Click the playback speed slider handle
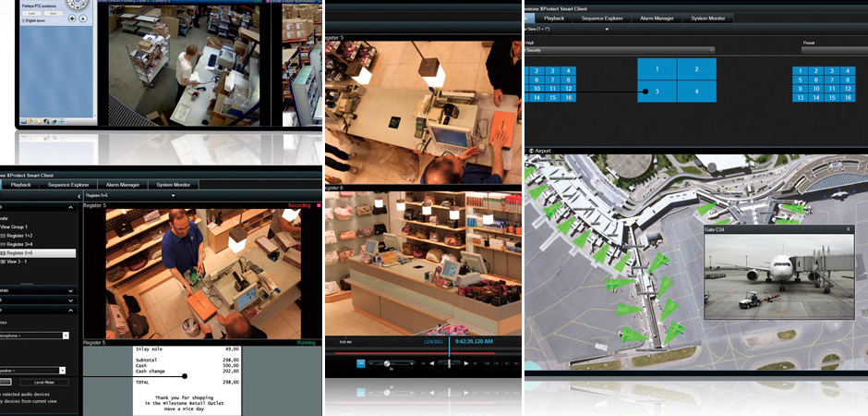The width and height of the screenshot is (868, 416). click(449, 363)
